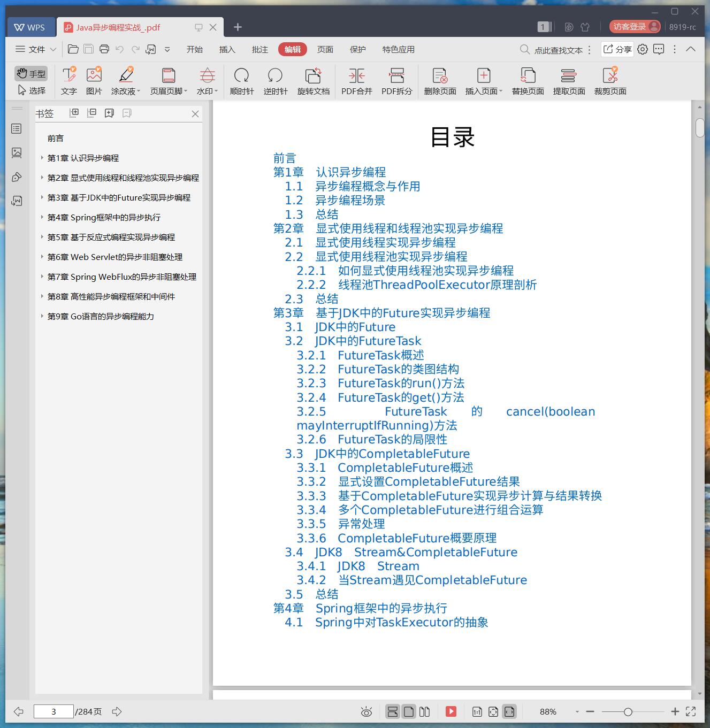
Task: Expand 第1章 认识异步编程 bookmark
Action: (x=42, y=158)
